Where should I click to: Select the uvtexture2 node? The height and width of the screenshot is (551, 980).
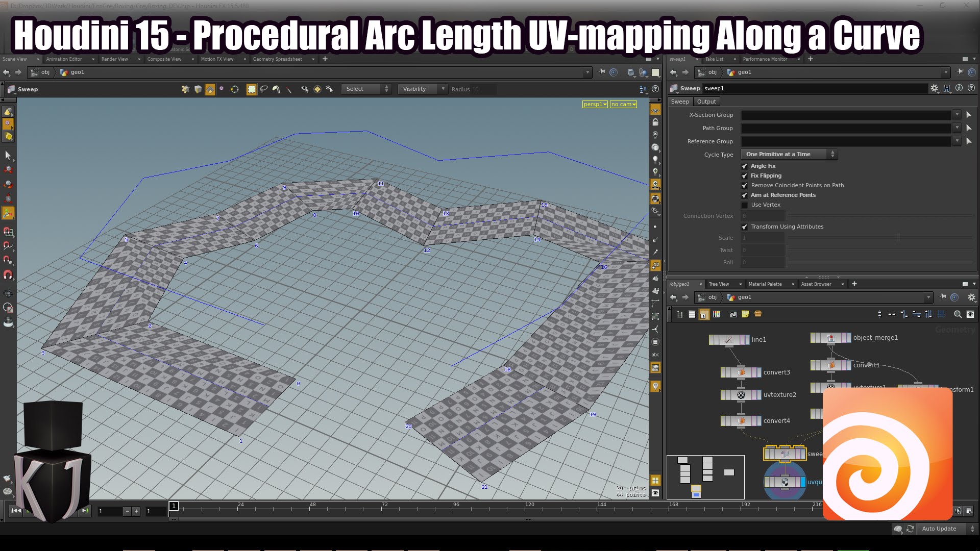(741, 395)
